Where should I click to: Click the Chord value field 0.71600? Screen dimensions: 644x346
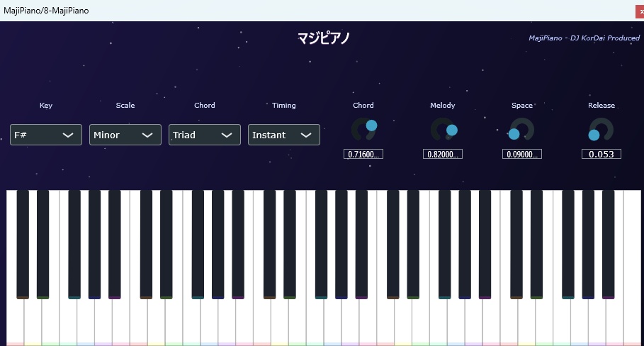point(363,154)
